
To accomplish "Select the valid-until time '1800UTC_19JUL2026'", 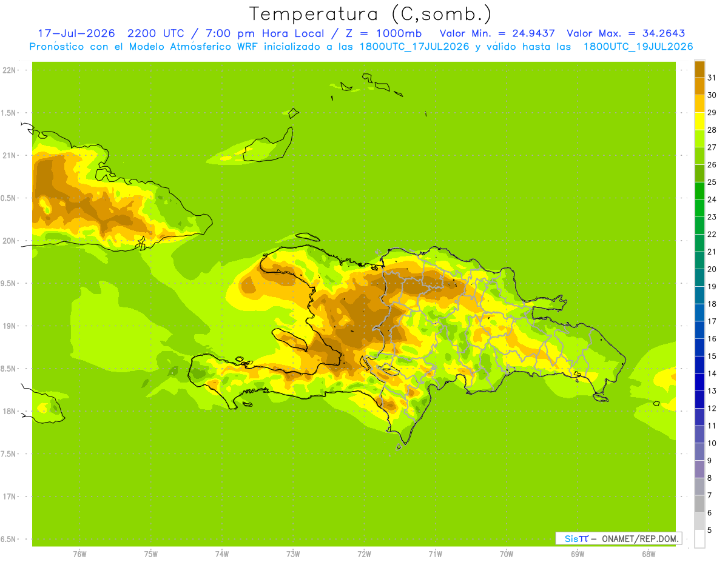I will coord(638,46).
